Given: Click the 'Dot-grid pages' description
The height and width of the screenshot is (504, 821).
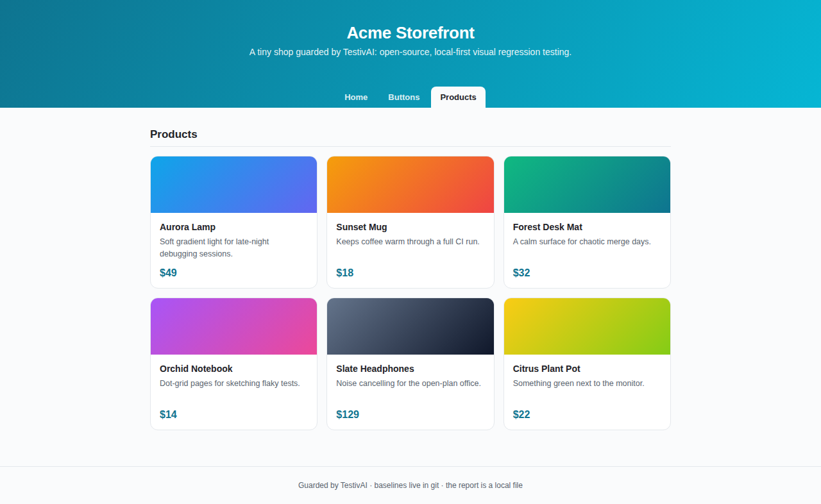Looking at the screenshot, I should pos(230,383).
